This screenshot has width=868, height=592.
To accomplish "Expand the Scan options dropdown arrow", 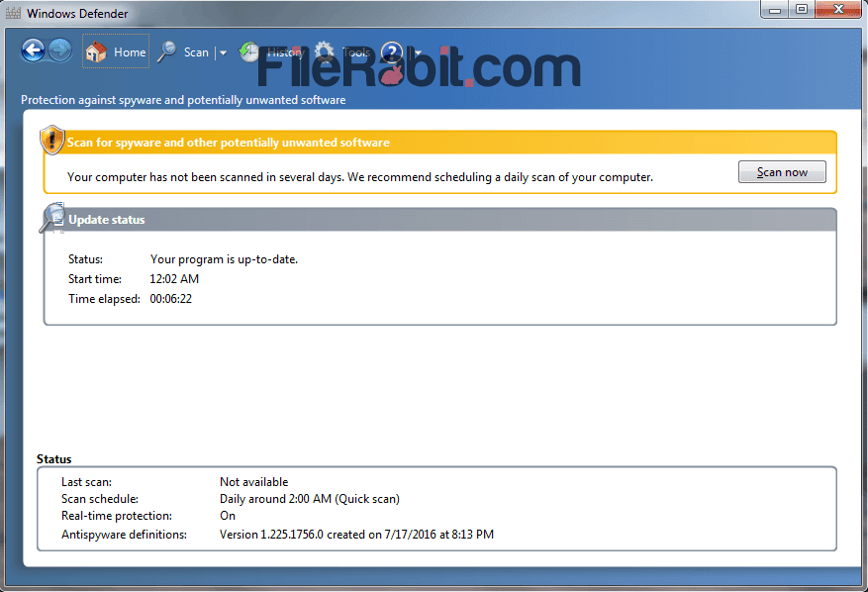I will [223, 53].
